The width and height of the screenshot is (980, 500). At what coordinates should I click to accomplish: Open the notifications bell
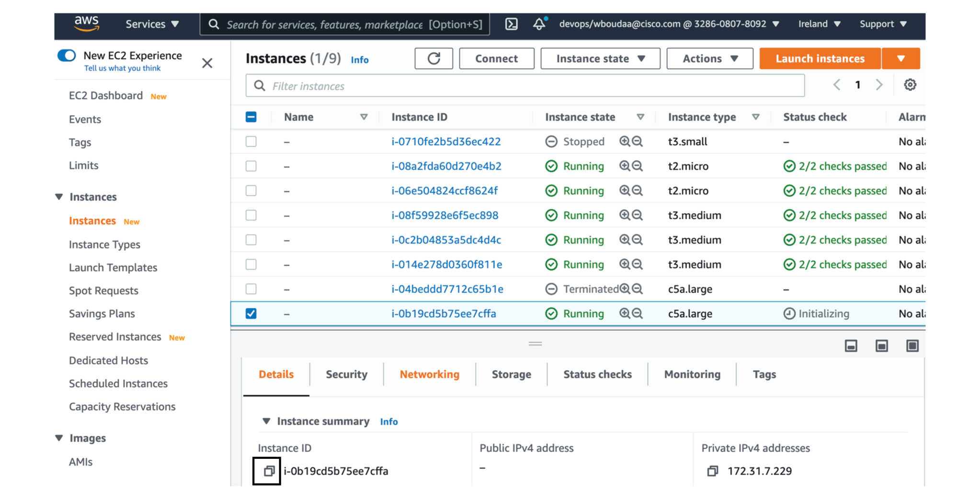(539, 24)
